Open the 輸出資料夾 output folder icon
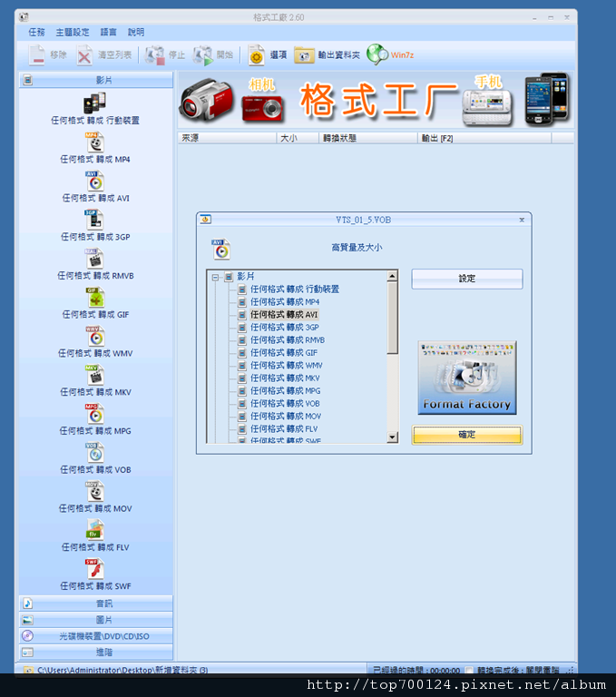The image size is (616, 697). (x=304, y=55)
